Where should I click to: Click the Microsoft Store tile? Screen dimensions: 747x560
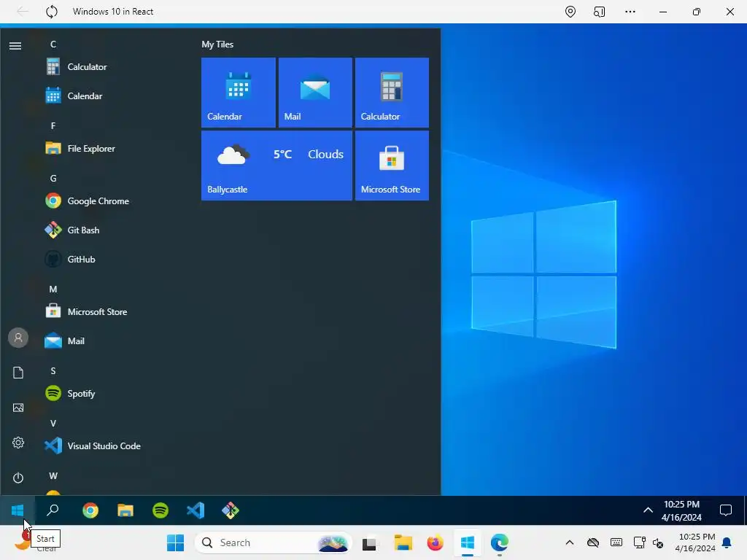(392, 166)
